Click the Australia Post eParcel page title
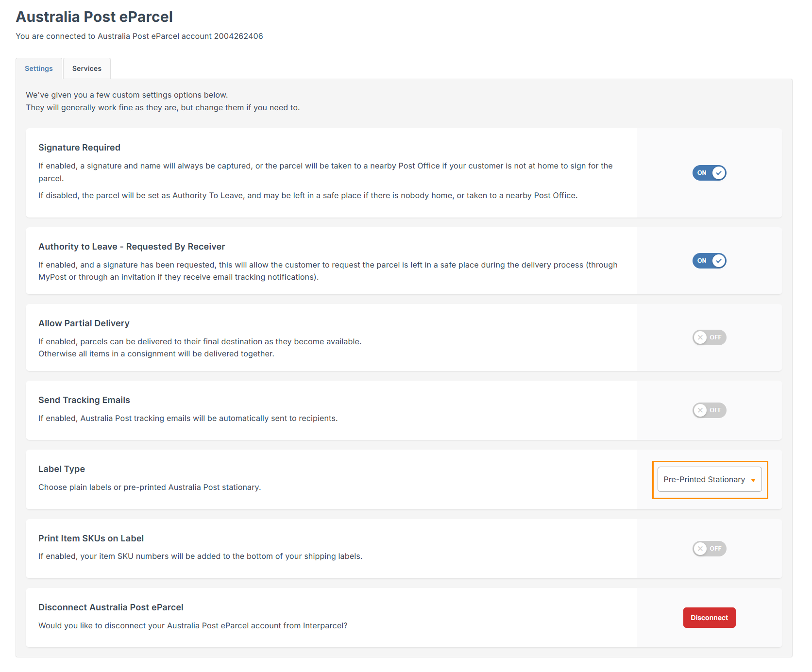This screenshot has width=812, height=672. [94, 17]
